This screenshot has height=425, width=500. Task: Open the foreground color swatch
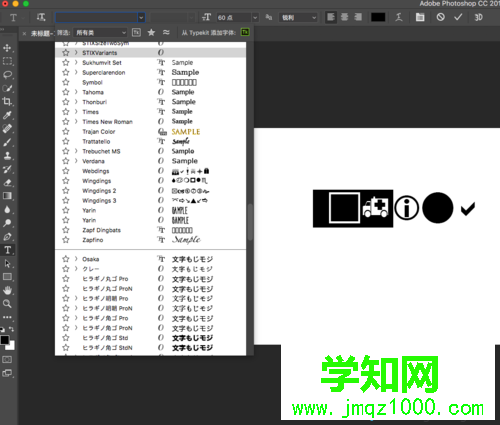pos(5,340)
